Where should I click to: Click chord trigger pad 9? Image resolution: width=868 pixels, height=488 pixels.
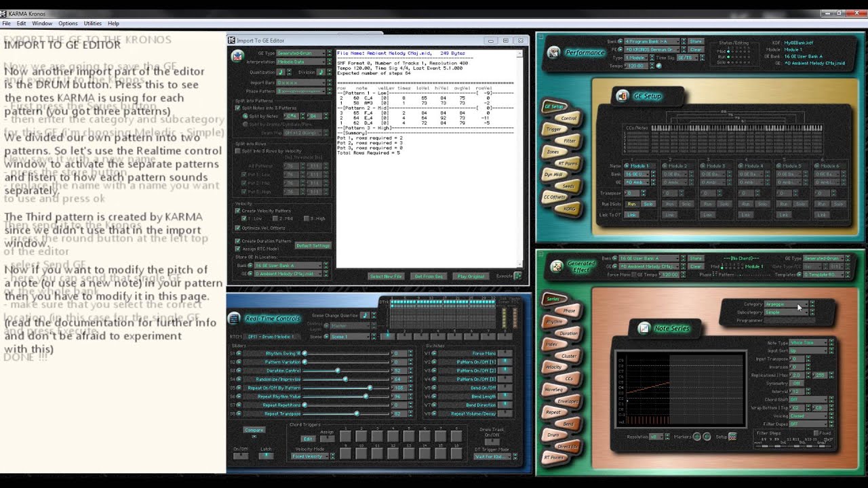345,453
